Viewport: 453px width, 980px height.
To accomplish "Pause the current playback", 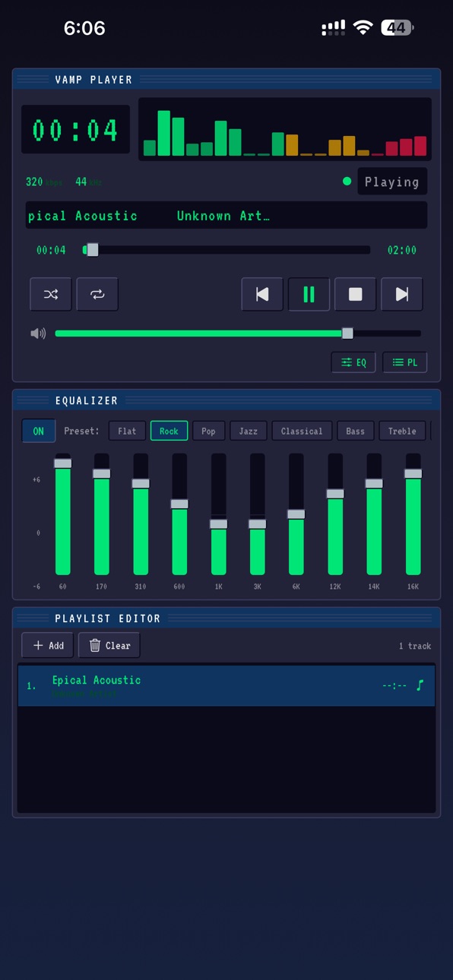I will 309,295.
